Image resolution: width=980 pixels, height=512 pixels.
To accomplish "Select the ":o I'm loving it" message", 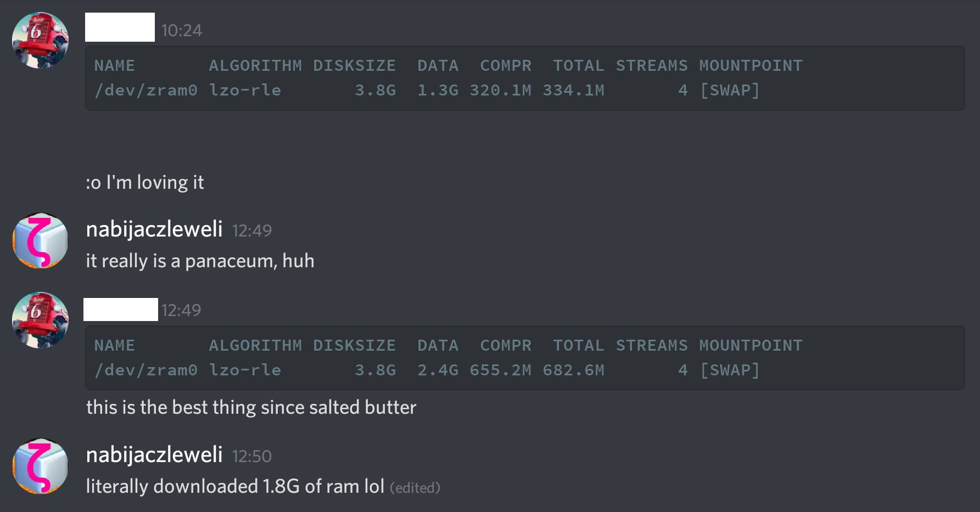I will (x=145, y=182).
